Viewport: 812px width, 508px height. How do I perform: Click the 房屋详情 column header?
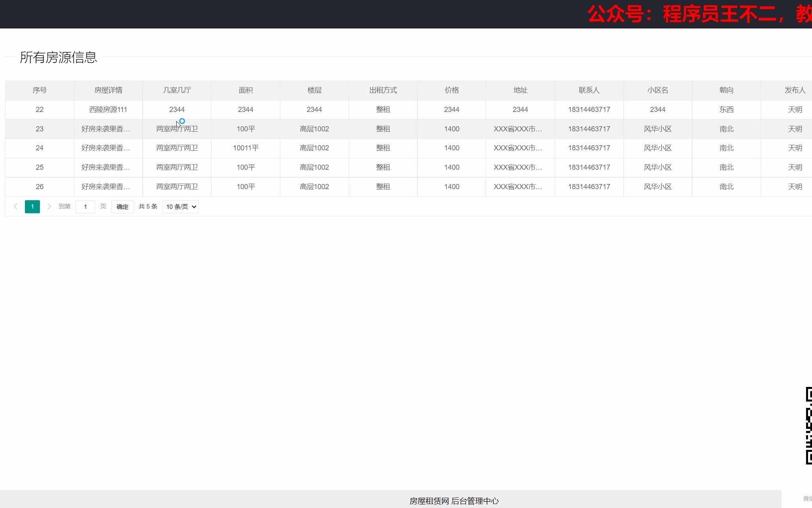[108, 90]
